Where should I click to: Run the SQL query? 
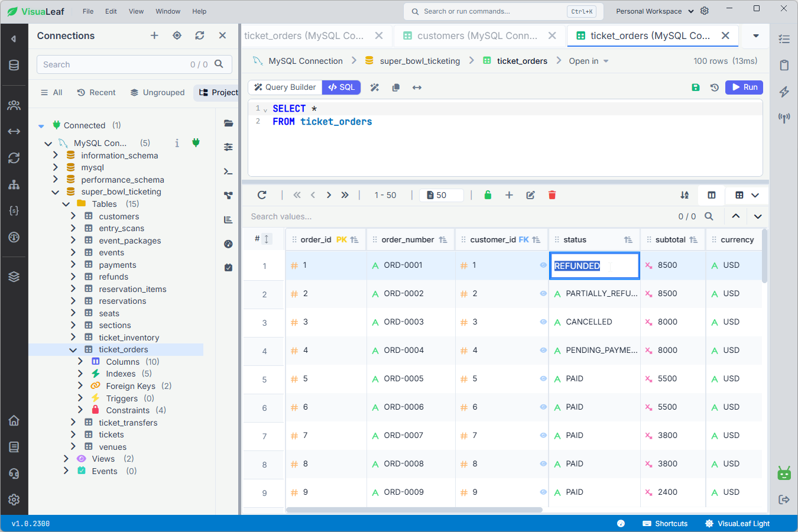[744, 87]
